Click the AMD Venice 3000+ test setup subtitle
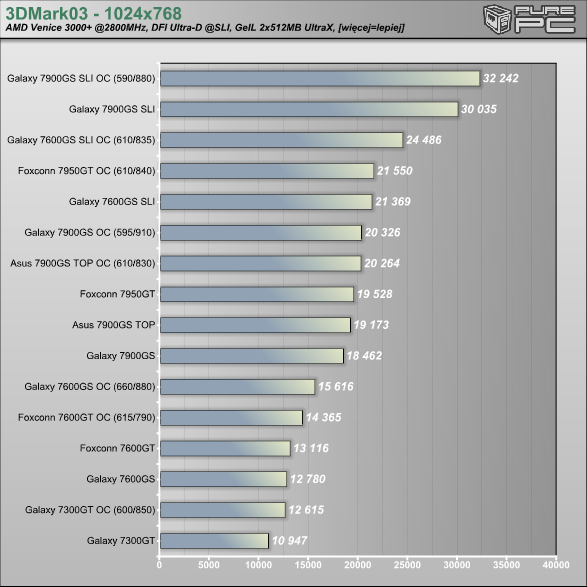This screenshot has height=587, width=587. pos(205,28)
